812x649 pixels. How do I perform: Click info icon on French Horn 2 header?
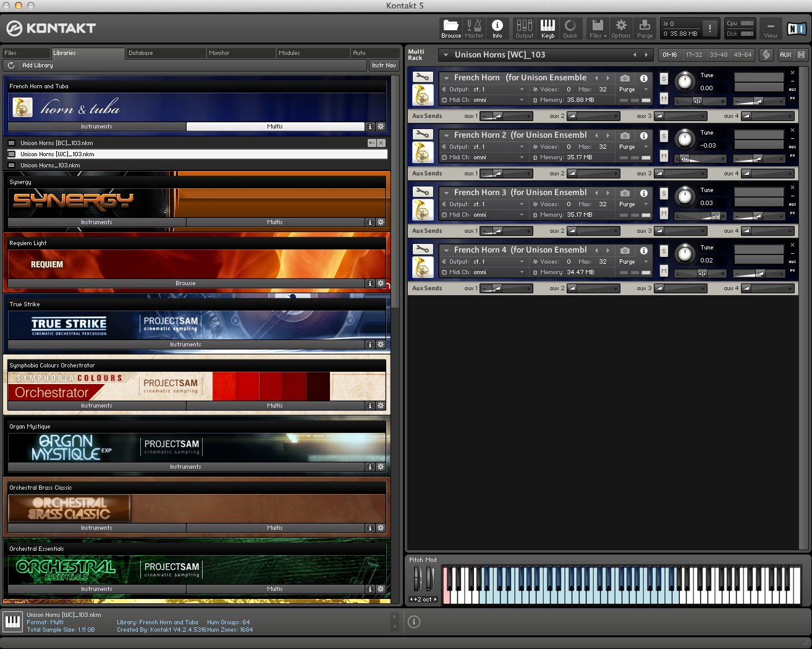644,135
